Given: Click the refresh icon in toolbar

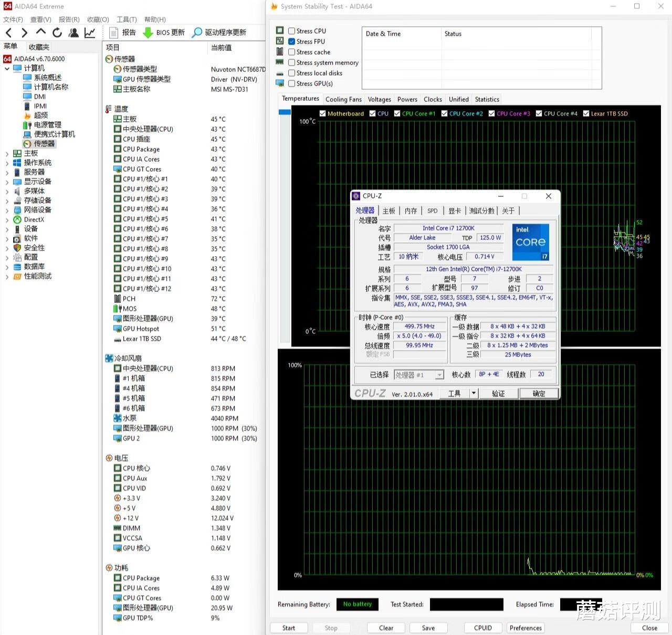Looking at the screenshot, I should click(x=57, y=33).
